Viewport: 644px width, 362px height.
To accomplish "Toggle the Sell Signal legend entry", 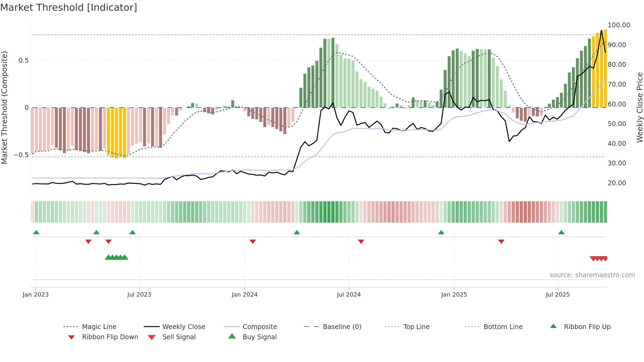I will tap(172, 337).
